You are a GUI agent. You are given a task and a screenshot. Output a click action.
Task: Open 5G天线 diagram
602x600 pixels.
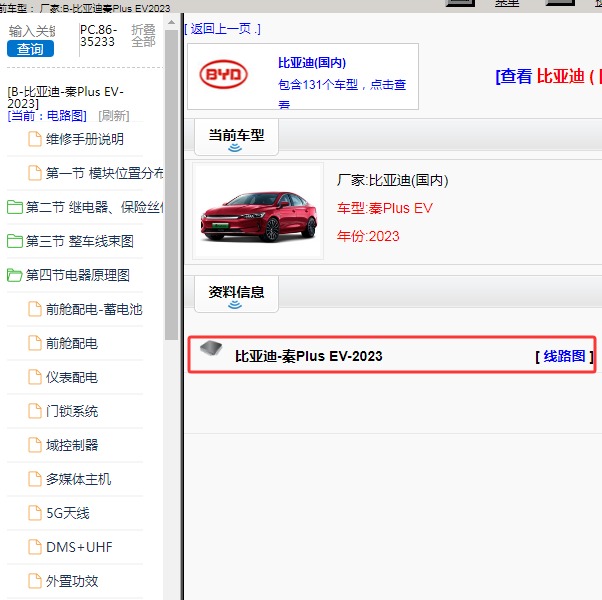[68, 513]
